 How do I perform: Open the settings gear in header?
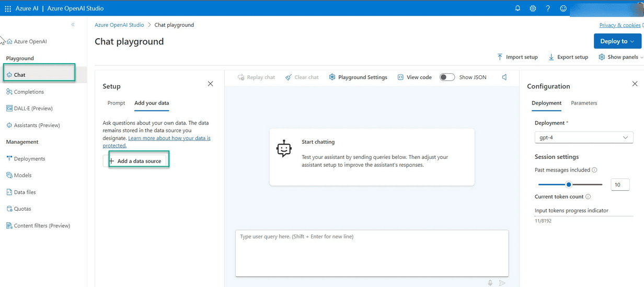click(533, 8)
